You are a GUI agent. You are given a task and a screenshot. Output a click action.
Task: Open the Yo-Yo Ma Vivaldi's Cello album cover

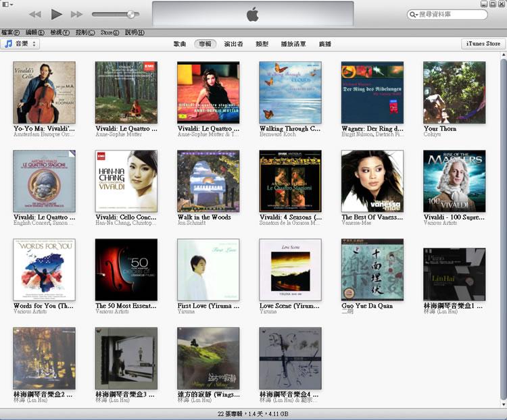(x=45, y=93)
